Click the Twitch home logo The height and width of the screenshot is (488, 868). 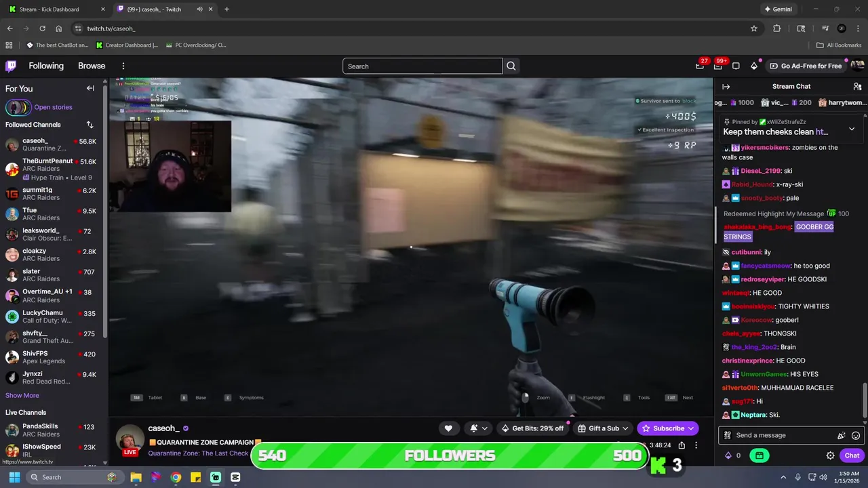[11, 66]
